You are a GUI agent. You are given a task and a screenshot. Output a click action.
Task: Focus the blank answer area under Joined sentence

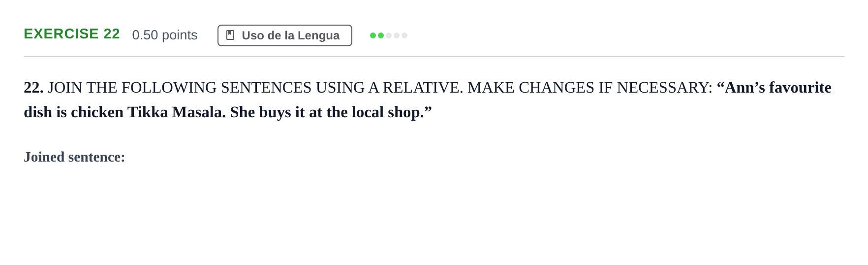(433, 212)
